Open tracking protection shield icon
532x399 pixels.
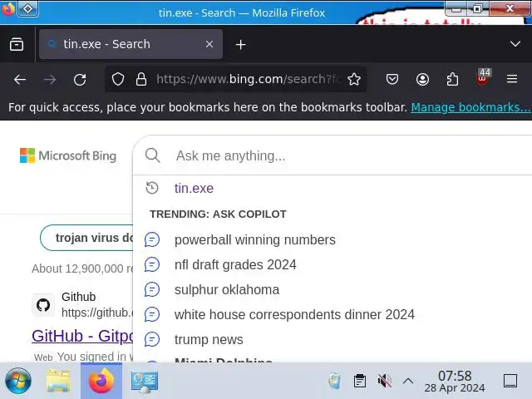[x=118, y=80]
